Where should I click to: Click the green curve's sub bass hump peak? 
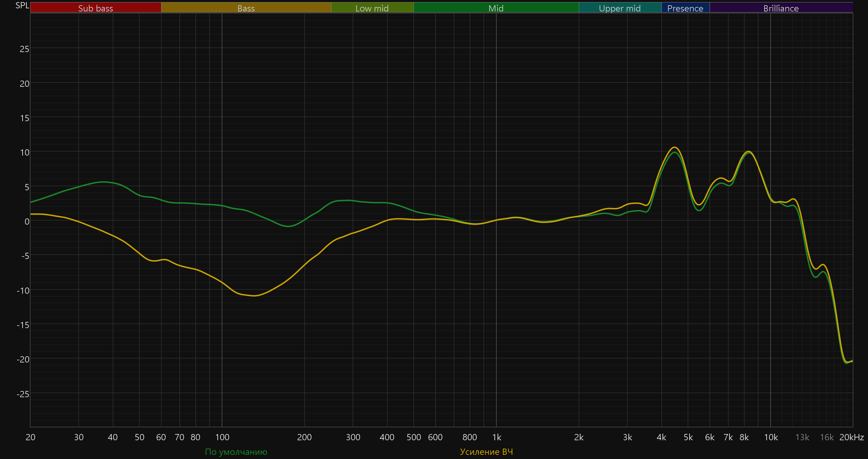click(x=102, y=182)
